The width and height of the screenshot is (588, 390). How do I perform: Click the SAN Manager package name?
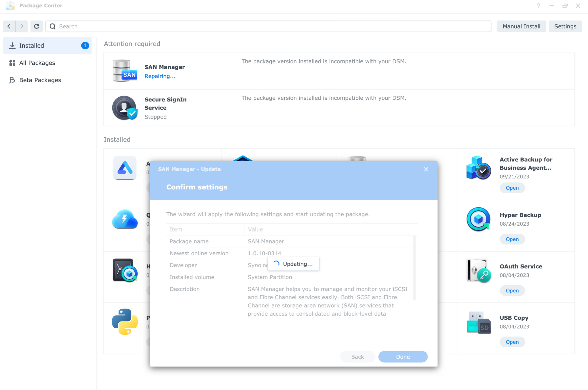coord(165,67)
